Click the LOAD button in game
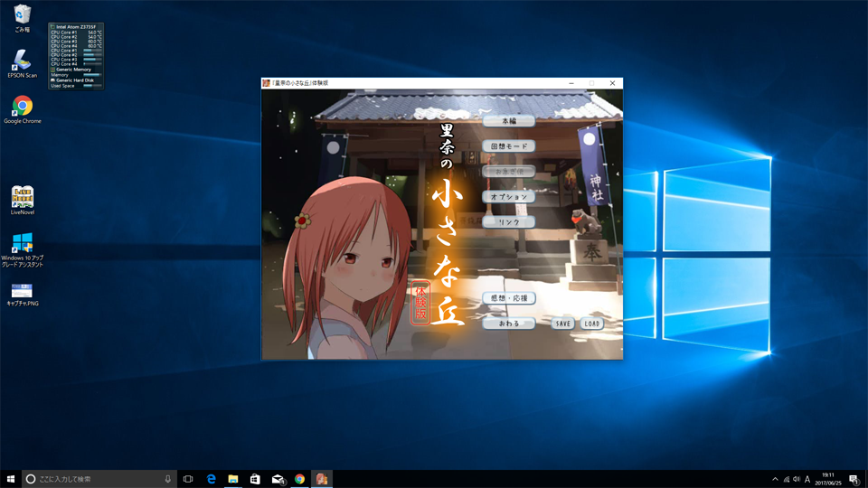Screen dimensions: 868x488 (591, 324)
